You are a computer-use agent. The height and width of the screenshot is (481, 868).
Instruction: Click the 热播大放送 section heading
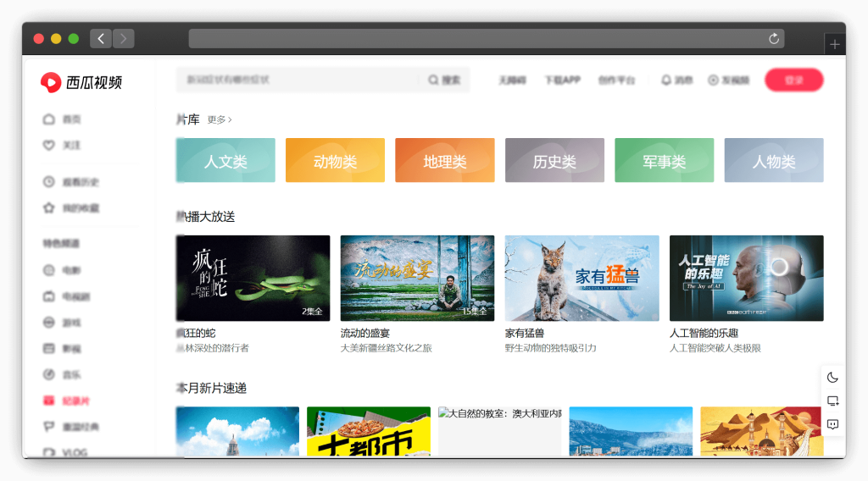pos(205,217)
